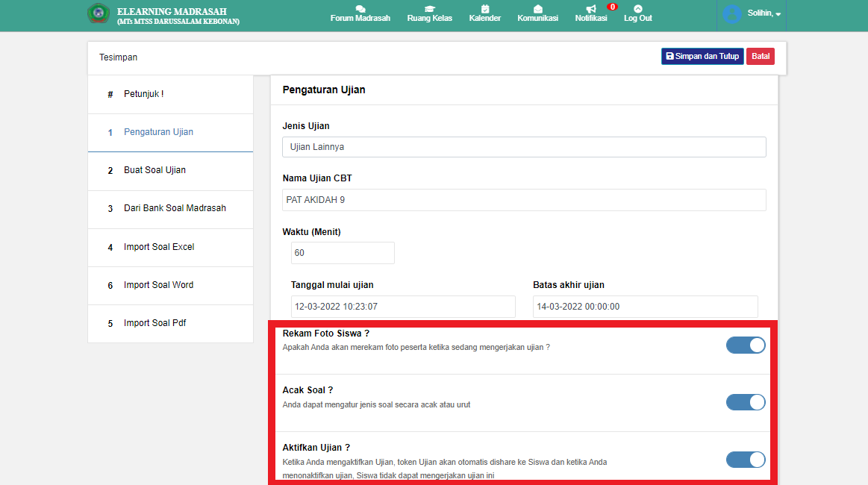Open the Jenis Ujian dropdown

tap(524, 147)
